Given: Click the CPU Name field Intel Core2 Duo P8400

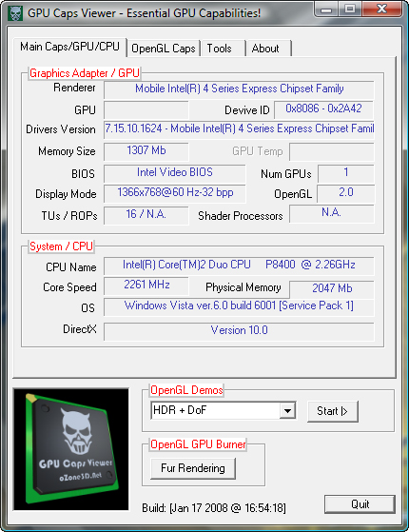Looking at the screenshot, I should (239, 266).
